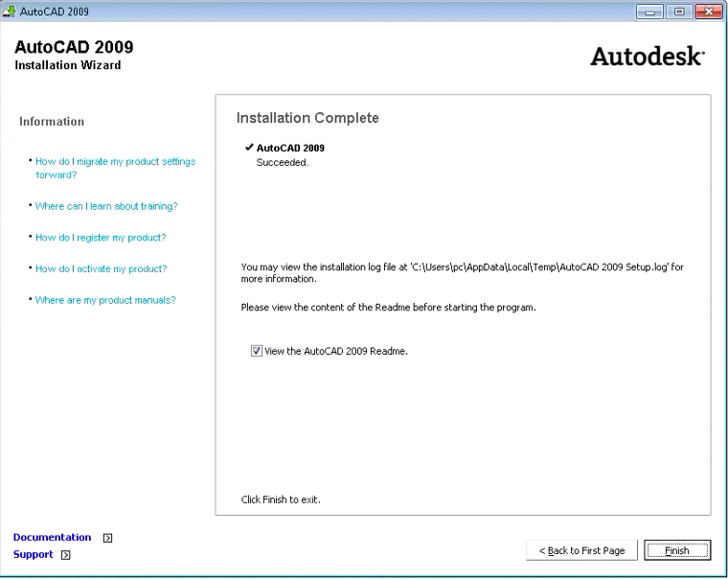The height and width of the screenshot is (579, 728).
Task: Open 'Where are my product manuals?' link
Action: (105, 300)
